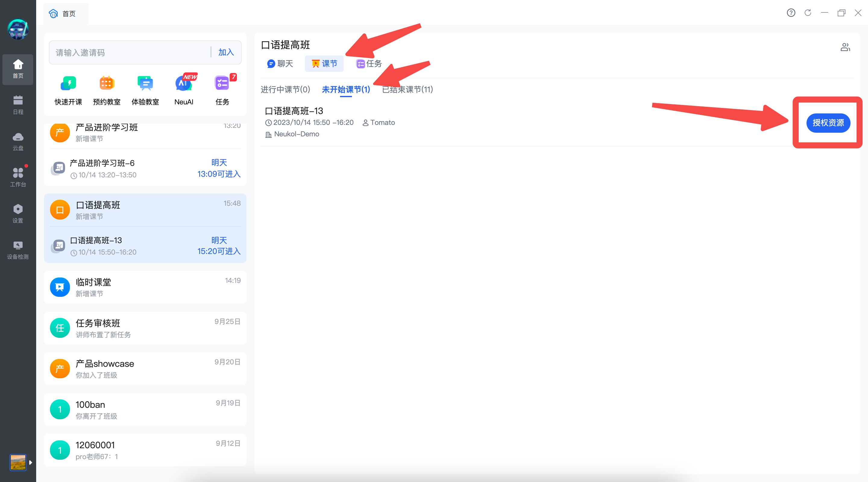
Task: Click the 体验教室 trial classroom icon
Action: tap(145, 83)
